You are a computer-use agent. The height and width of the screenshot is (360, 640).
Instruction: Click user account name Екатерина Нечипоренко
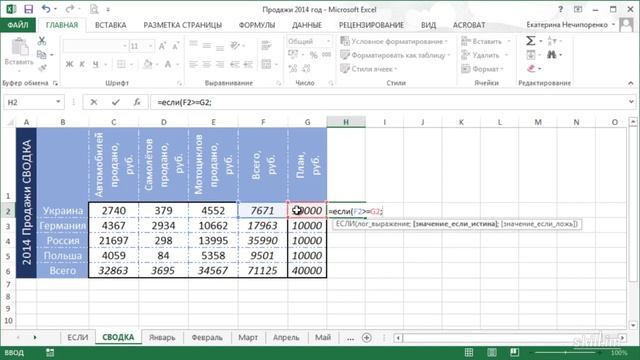click(x=567, y=25)
